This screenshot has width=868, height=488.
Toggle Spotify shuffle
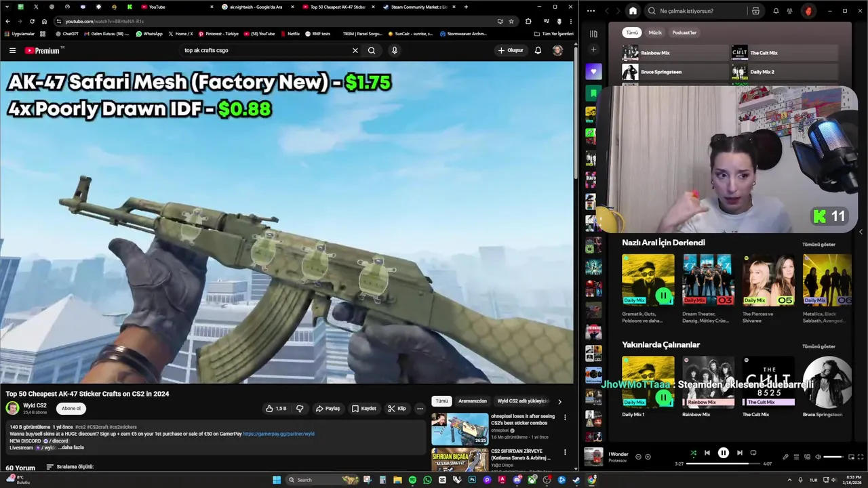[x=693, y=453]
